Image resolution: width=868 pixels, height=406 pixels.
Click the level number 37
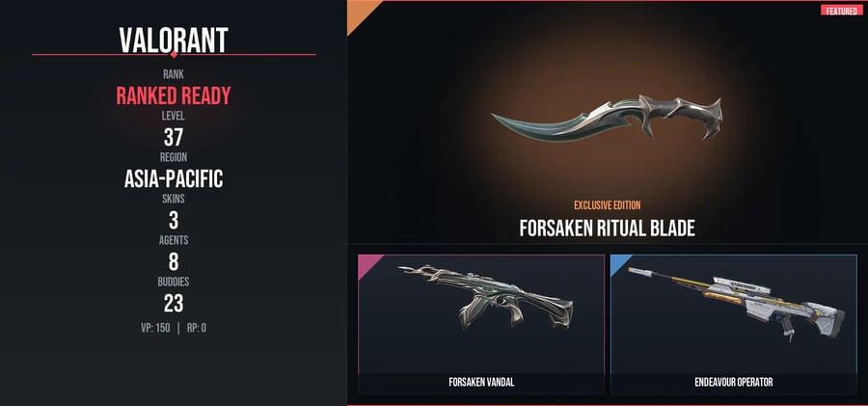(174, 137)
